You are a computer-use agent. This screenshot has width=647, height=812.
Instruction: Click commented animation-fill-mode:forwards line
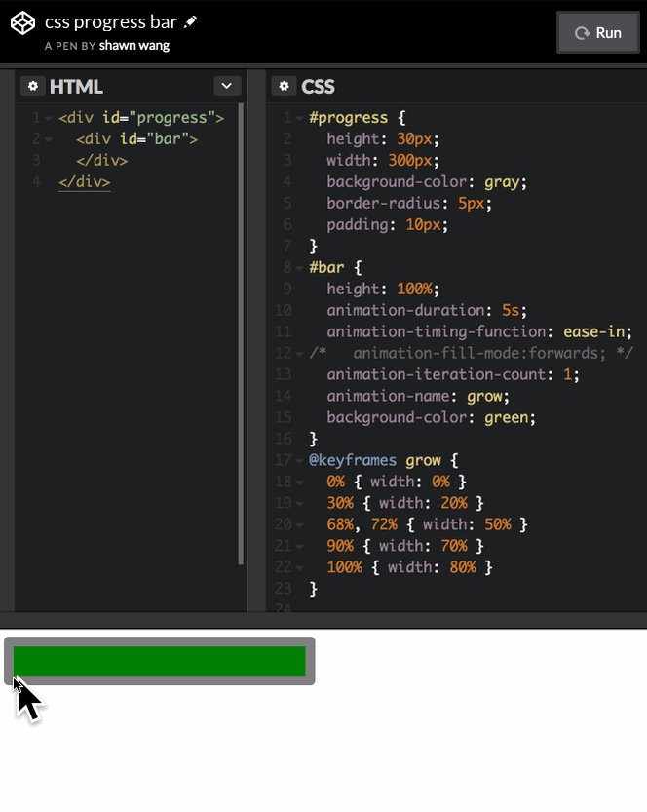471,353
